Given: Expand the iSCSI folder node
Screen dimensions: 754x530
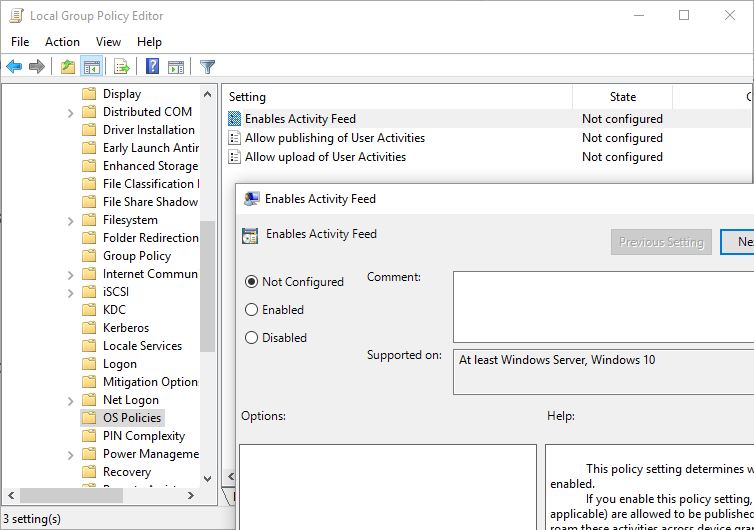Looking at the screenshot, I should point(71,292).
